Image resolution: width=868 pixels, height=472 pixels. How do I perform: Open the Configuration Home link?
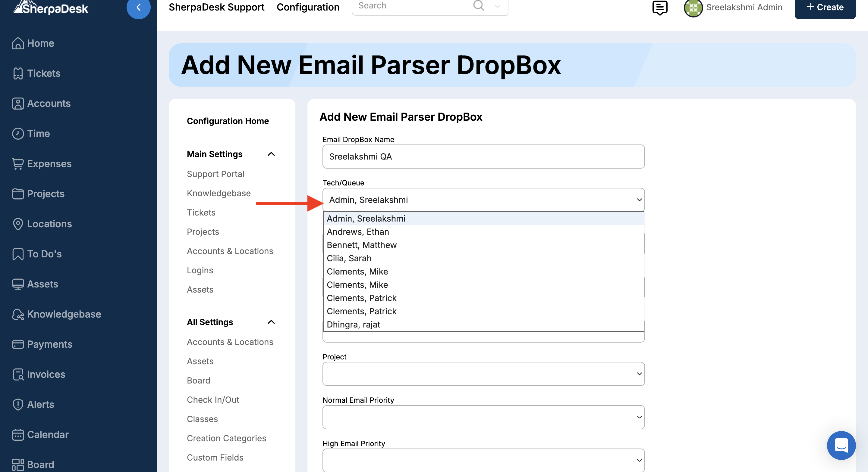coord(228,121)
